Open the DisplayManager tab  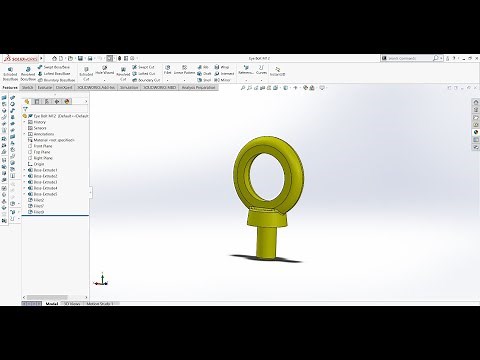[67, 101]
